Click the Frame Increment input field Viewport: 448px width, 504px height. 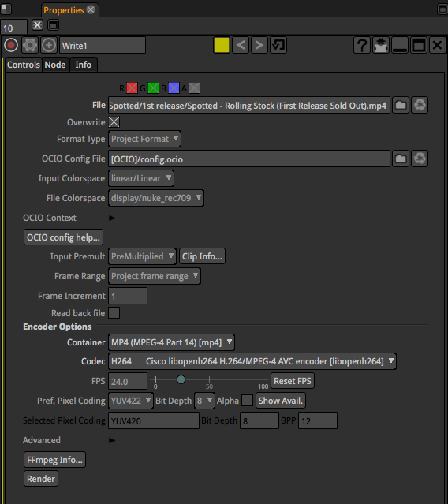coord(128,296)
